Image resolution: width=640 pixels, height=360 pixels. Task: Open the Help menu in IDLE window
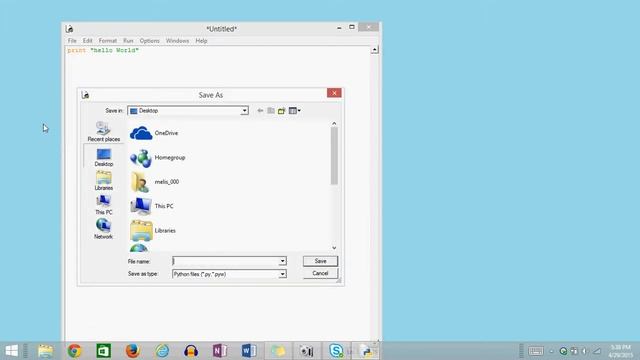tap(201, 41)
